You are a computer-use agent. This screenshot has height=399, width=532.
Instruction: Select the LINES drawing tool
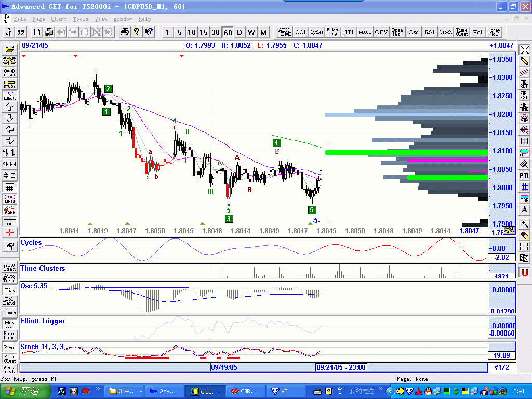point(9,198)
